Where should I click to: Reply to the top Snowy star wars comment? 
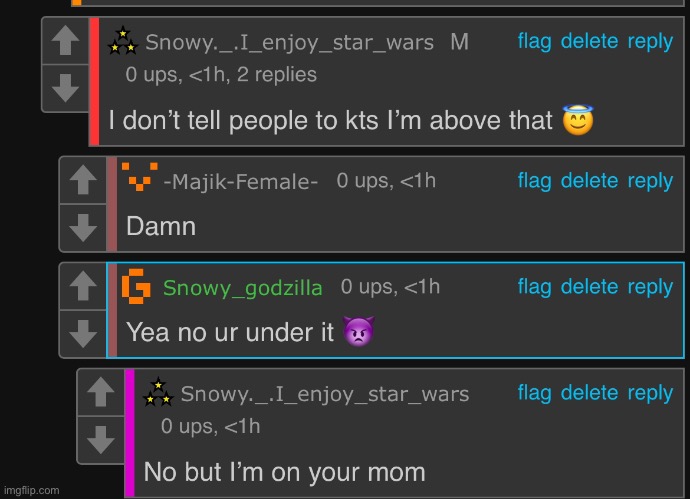[x=650, y=42]
